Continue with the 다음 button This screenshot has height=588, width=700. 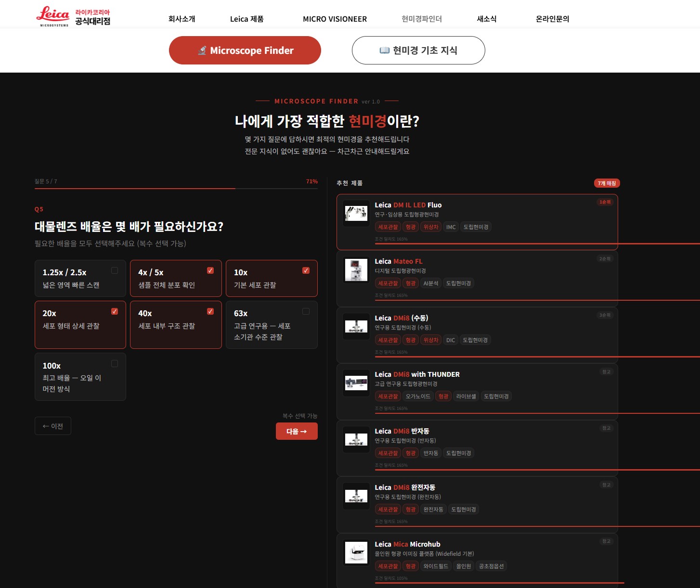pos(297,431)
